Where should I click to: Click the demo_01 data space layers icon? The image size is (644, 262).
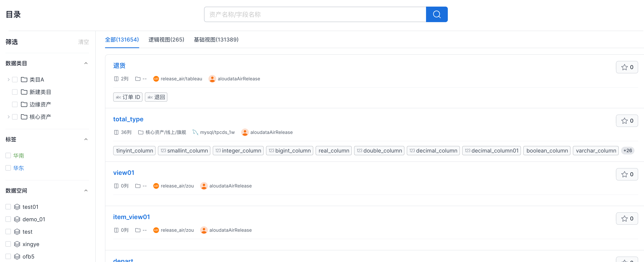click(17, 219)
